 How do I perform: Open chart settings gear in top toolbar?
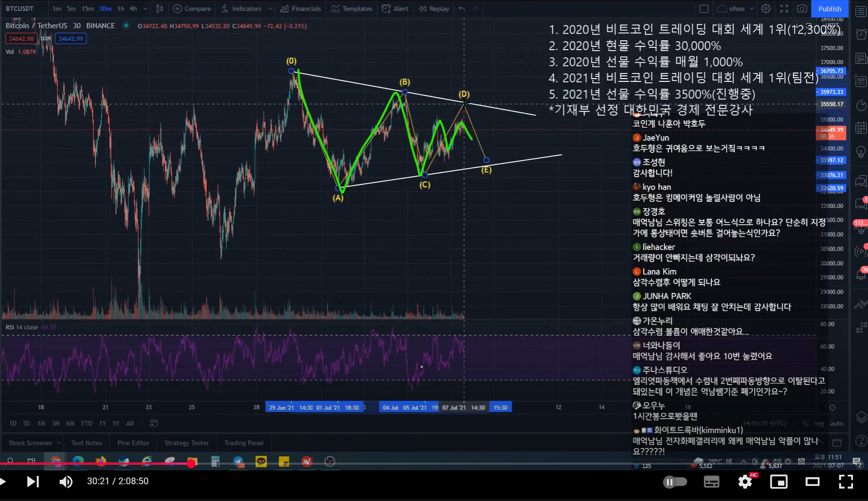766,8
